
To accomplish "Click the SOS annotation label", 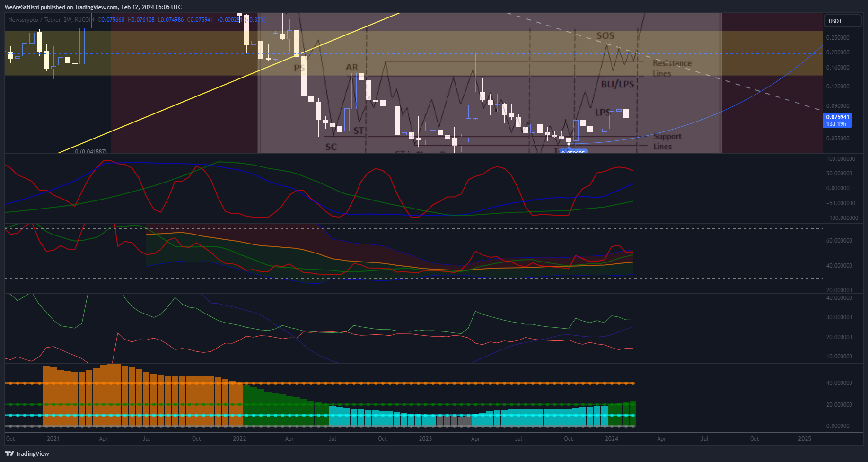I will tap(605, 36).
